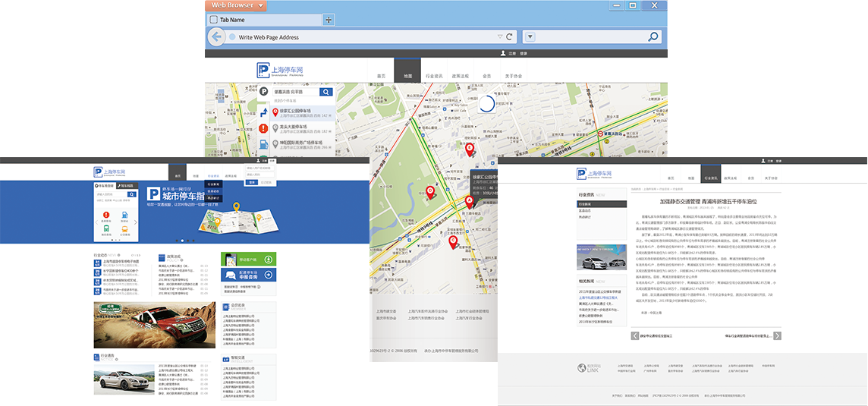Click the blue map search magnifier button
The image size is (868, 406).
(x=326, y=92)
